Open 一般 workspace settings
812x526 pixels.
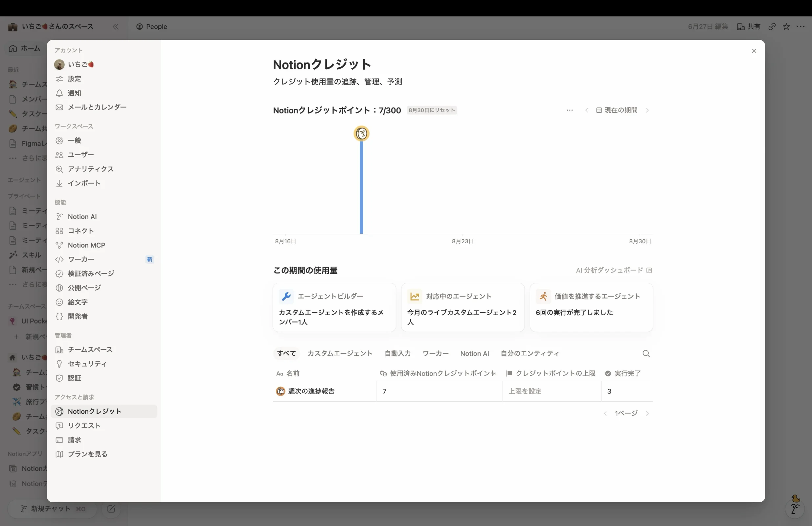[x=104, y=140]
